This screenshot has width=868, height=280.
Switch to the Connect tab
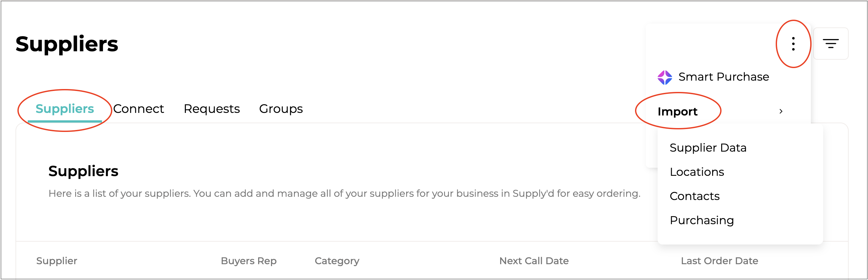138,109
